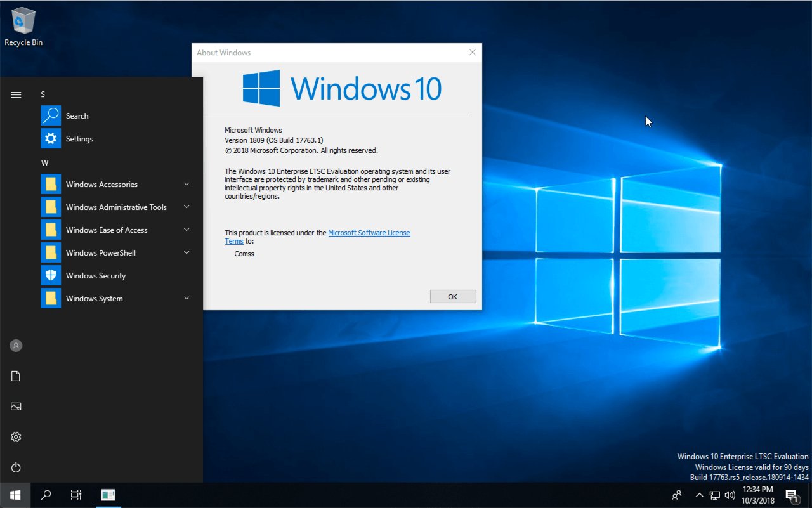Close the About Windows dialog
The height and width of the screenshot is (508, 812).
[472, 53]
